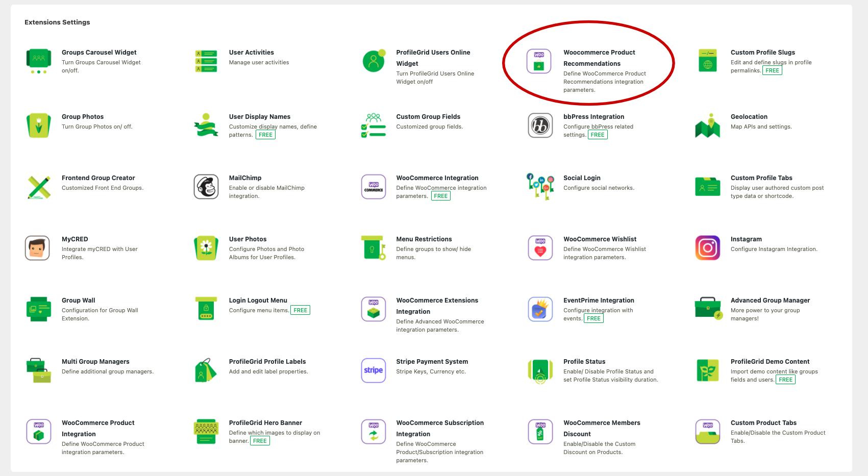Click the Social Login keys icon
Screen dimensions: 868x476
pyautogui.click(x=540, y=187)
